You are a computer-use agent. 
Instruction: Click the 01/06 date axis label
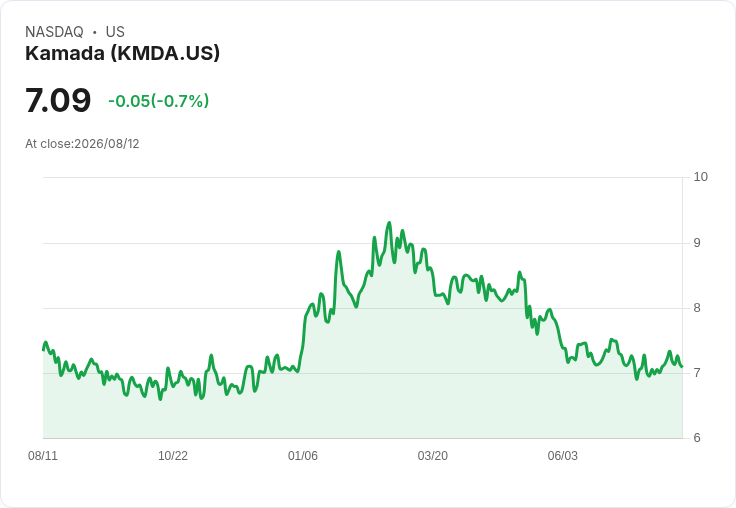point(303,456)
